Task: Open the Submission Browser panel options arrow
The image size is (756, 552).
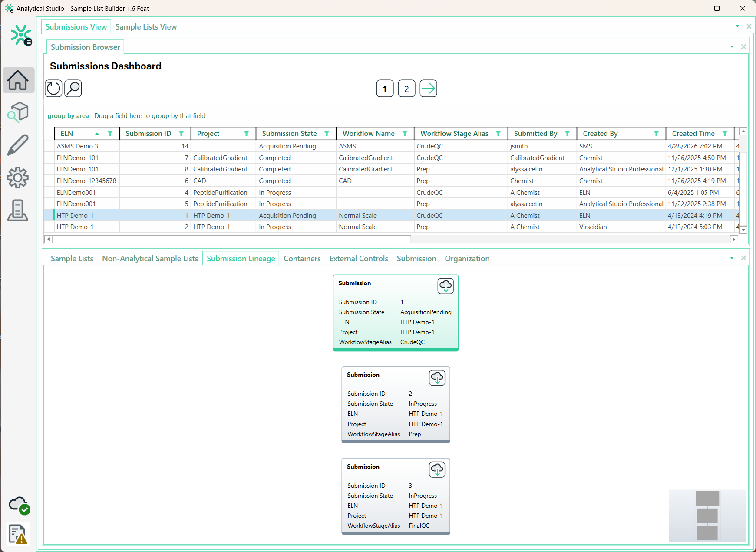Action: pyautogui.click(x=732, y=47)
